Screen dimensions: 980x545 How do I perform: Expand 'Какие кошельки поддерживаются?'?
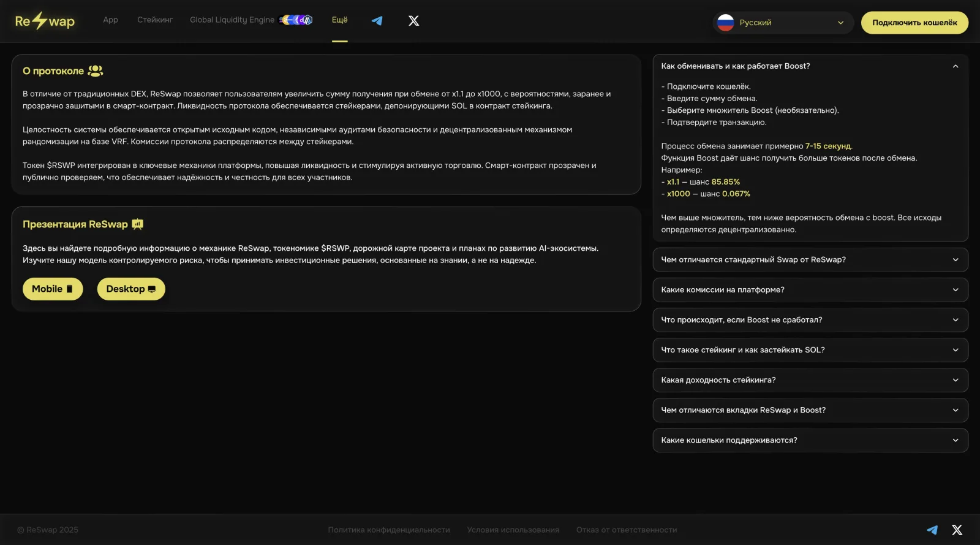(810, 440)
